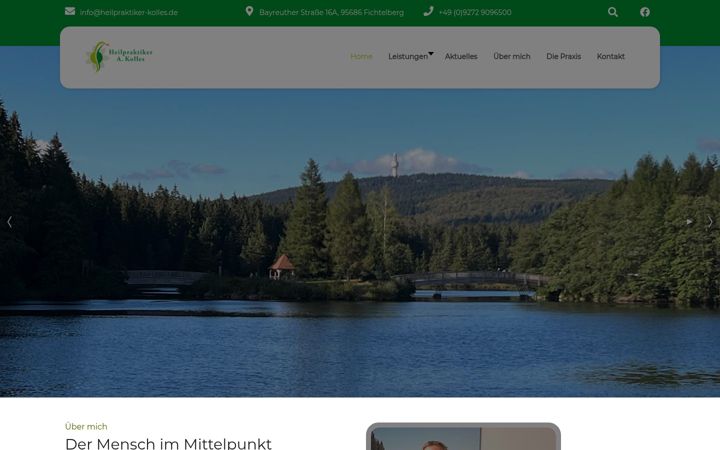
Task: Open the Aktuelles menu item
Action: click(461, 56)
